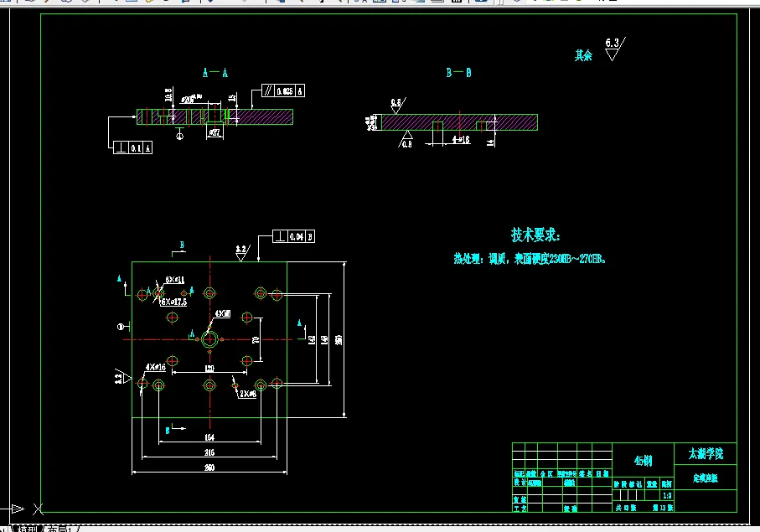Select the 216 horizontal dimension text

(x=209, y=452)
